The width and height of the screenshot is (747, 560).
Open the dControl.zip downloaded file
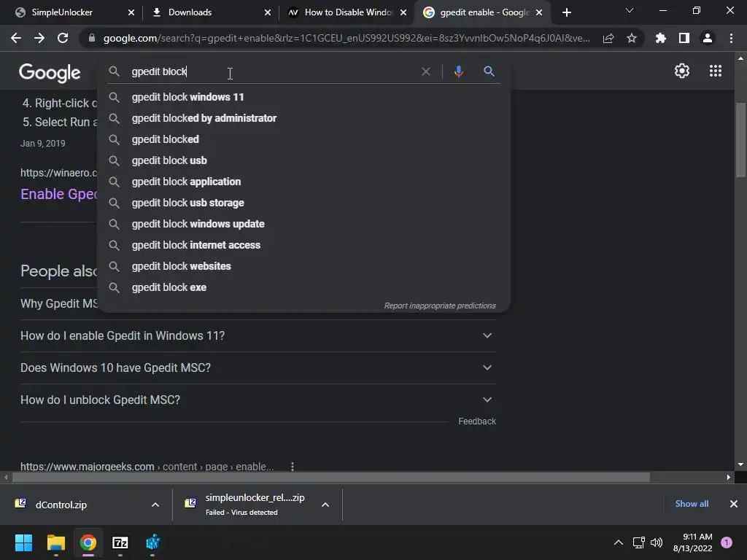(x=61, y=505)
